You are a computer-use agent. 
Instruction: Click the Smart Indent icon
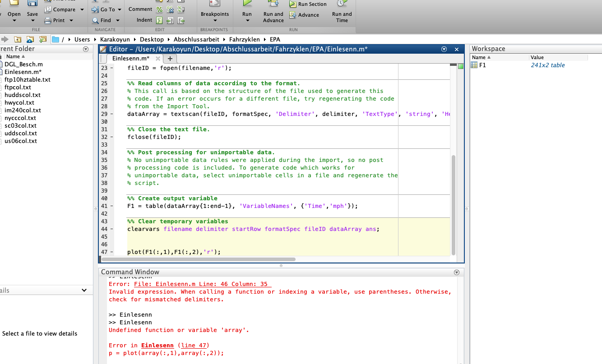click(159, 20)
